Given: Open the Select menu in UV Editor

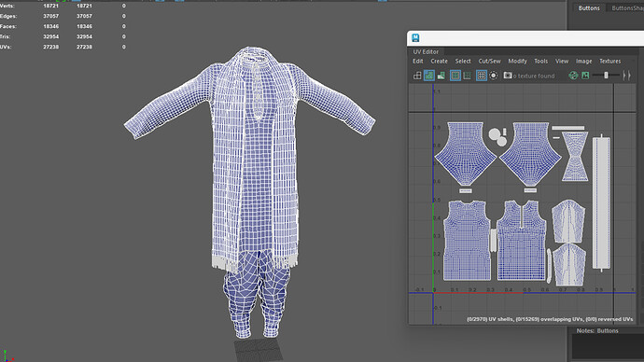Looking at the screenshot, I should pos(463,62).
